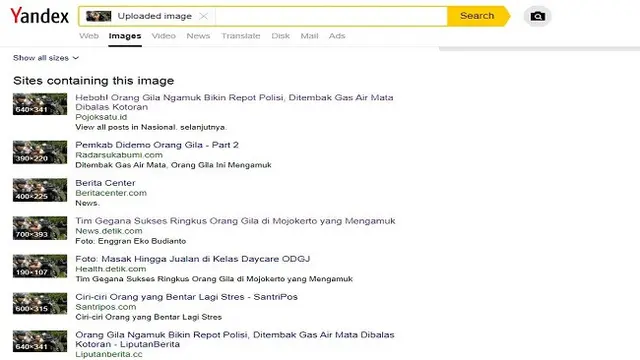Open the Ciri-ciri Orang yang Bentar Lagi Stres link
Viewport: 640px width, 360px height.
(187, 297)
